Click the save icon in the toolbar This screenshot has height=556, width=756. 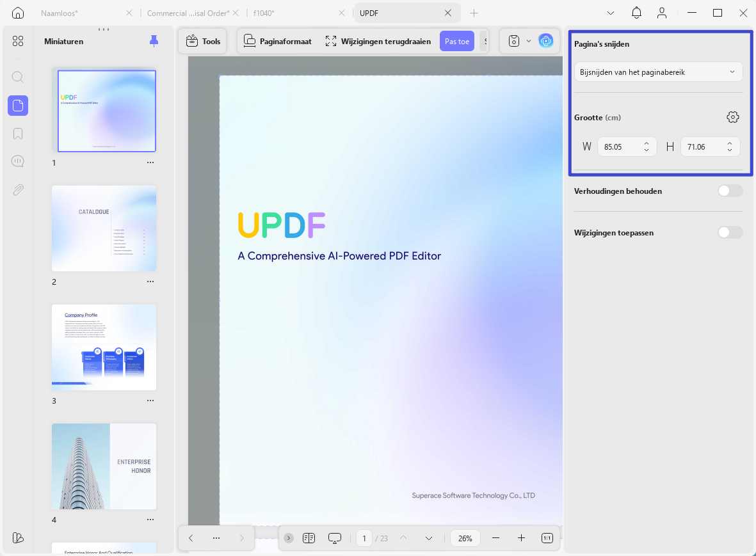(x=514, y=42)
